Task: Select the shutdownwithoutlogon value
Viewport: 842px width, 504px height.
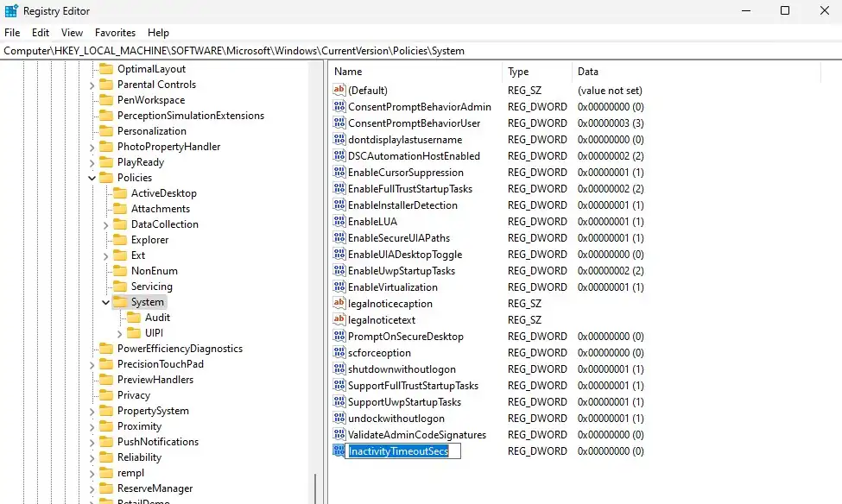Action: click(402, 369)
